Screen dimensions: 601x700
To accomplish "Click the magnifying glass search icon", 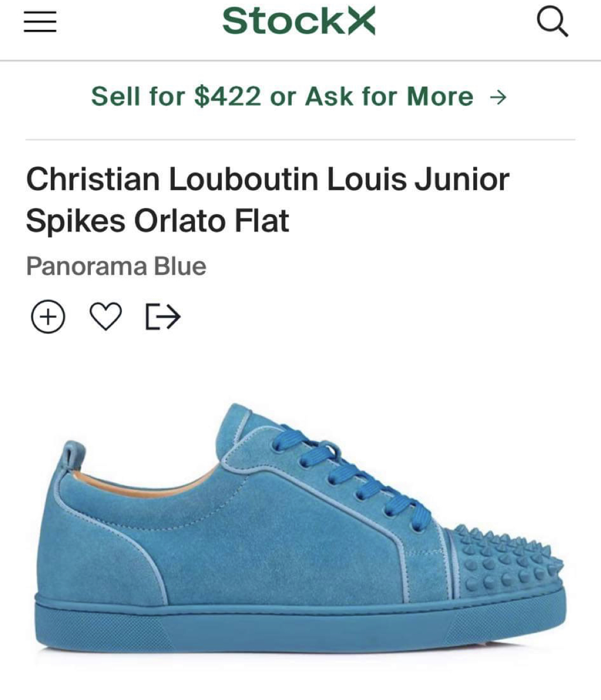I will (x=552, y=23).
